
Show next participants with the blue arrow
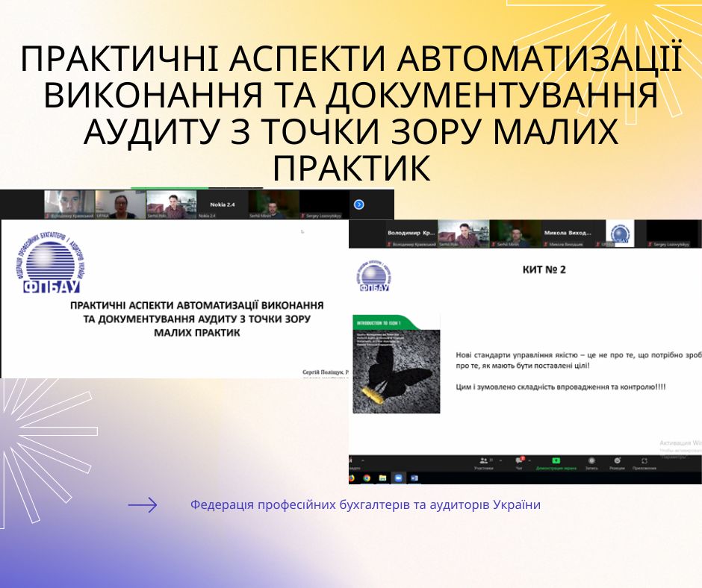click(358, 204)
